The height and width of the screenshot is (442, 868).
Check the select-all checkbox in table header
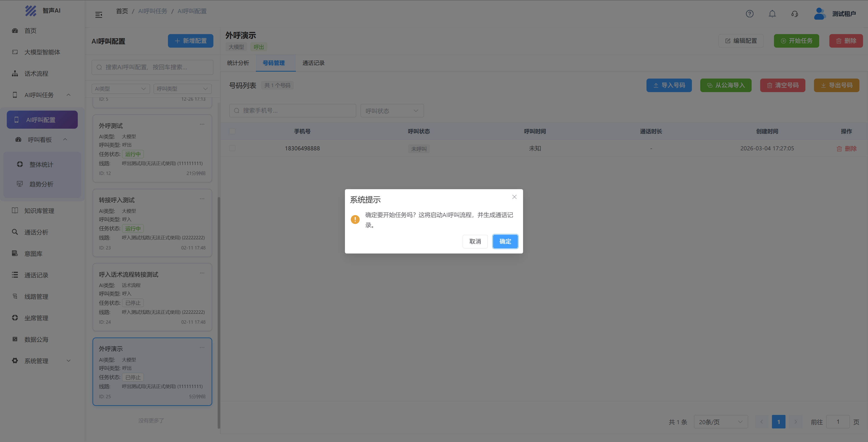tap(232, 131)
